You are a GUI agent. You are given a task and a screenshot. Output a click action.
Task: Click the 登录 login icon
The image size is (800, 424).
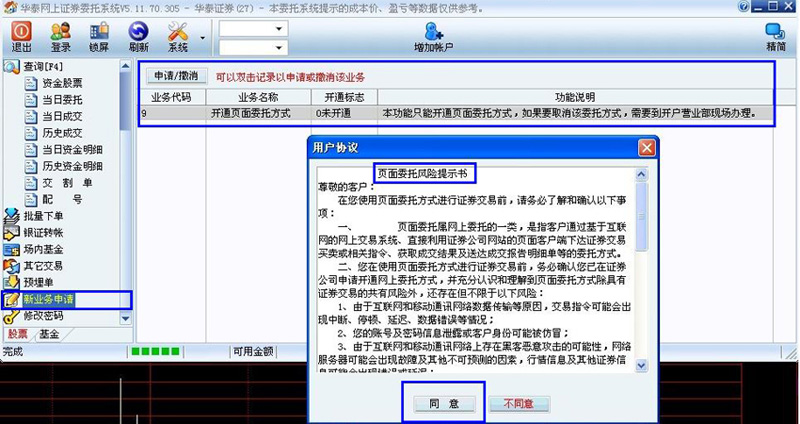60,37
